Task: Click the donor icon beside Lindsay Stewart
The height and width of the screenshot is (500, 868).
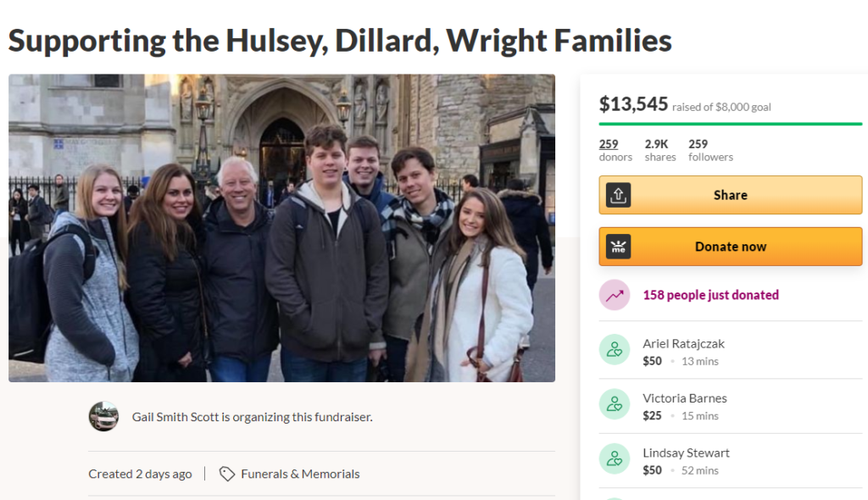Action: coord(615,458)
